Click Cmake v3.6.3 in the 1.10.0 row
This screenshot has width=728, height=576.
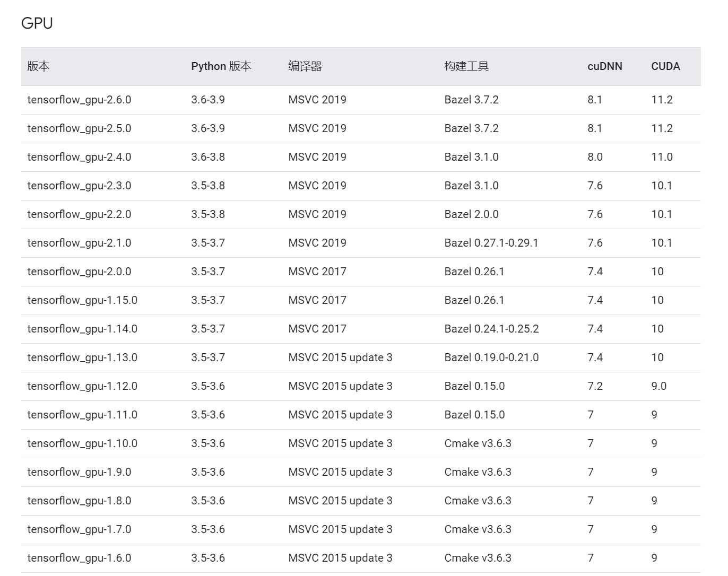click(478, 443)
